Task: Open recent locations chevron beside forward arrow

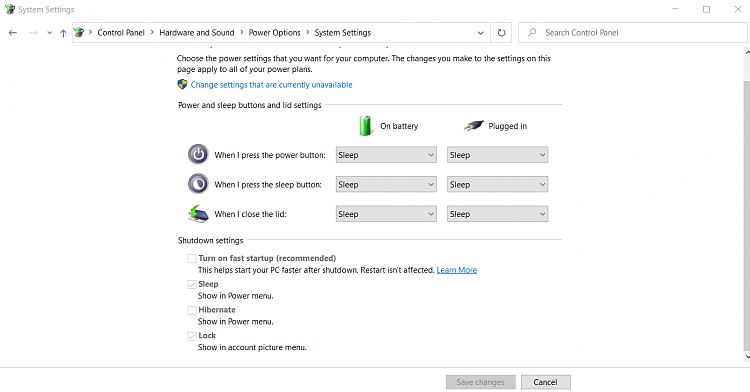Action: pyautogui.click(x=49, y=33)
